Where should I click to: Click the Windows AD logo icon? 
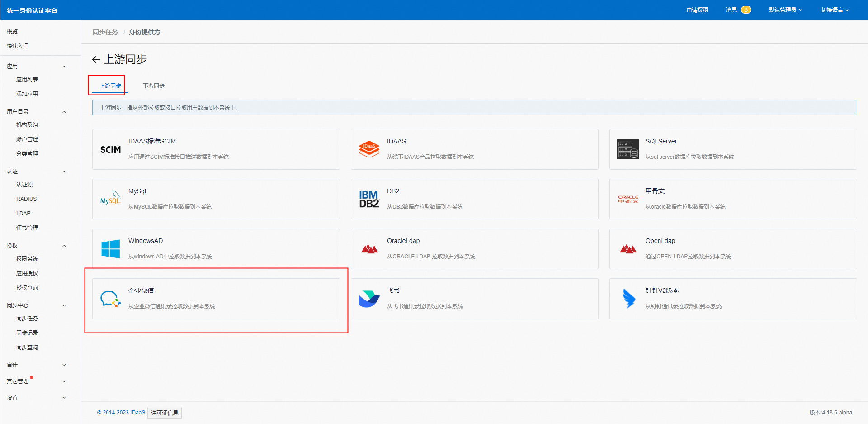click(110, 249)
